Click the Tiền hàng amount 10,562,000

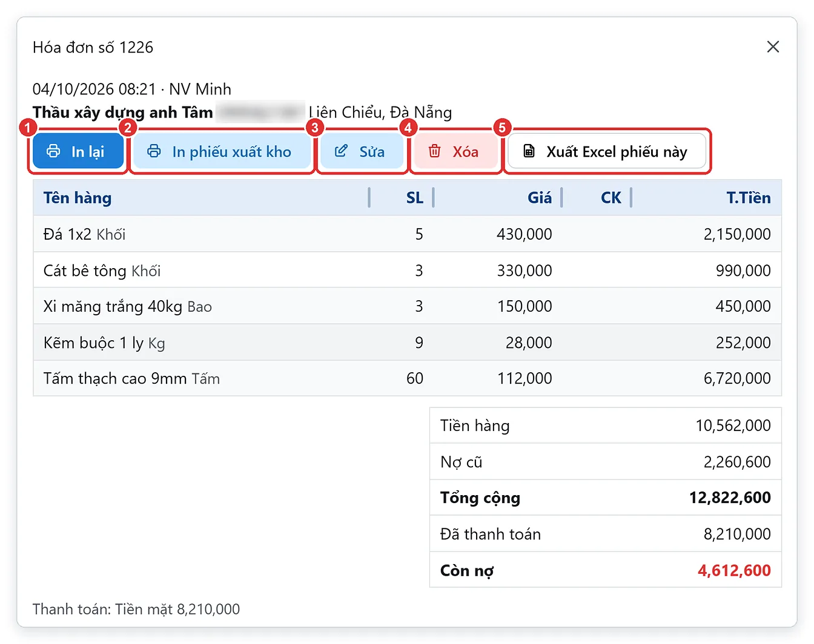pos(733,425)
